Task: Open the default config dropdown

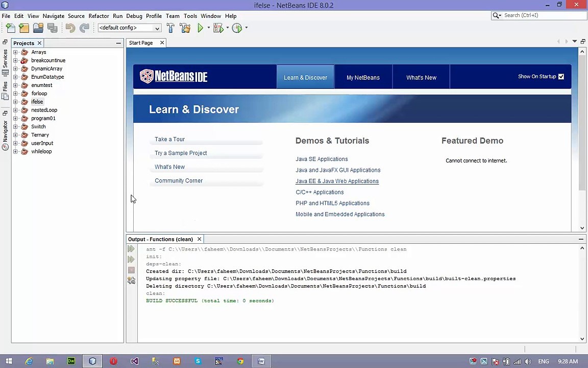Action: pyautogui.click(x=129, y=28)
